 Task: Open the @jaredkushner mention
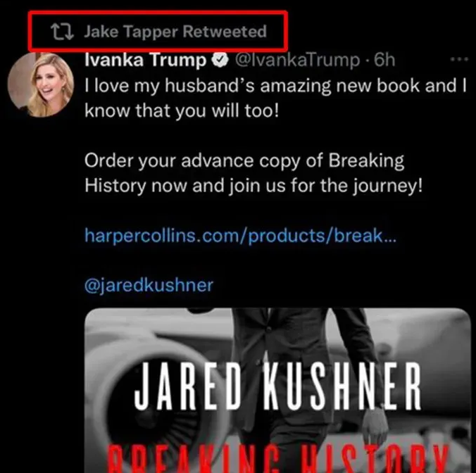click(149, 285)
